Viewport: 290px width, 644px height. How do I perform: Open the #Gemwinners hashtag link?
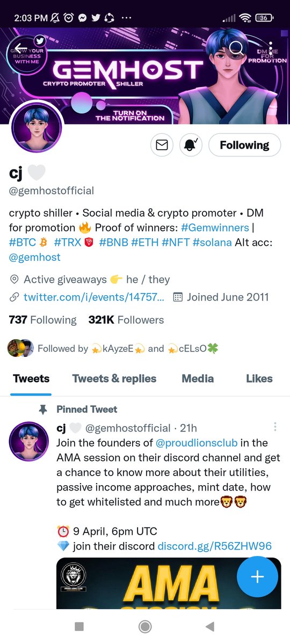tap(215, 228)
